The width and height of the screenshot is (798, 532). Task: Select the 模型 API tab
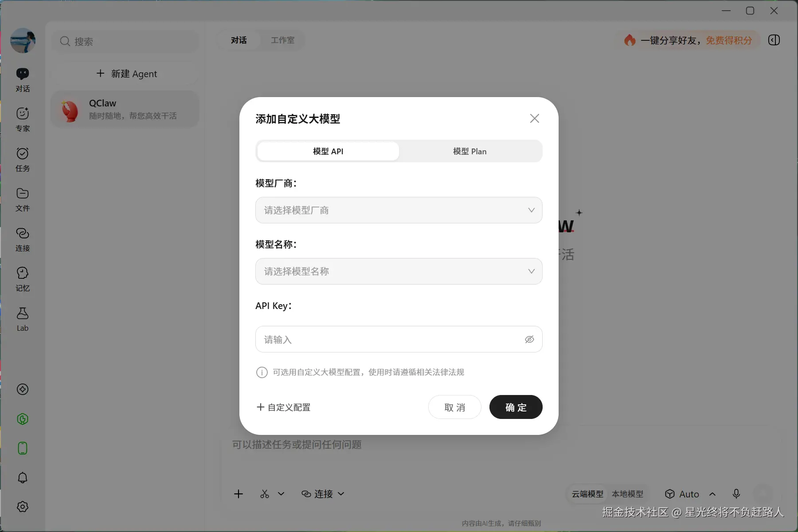[x=328, y=151]
